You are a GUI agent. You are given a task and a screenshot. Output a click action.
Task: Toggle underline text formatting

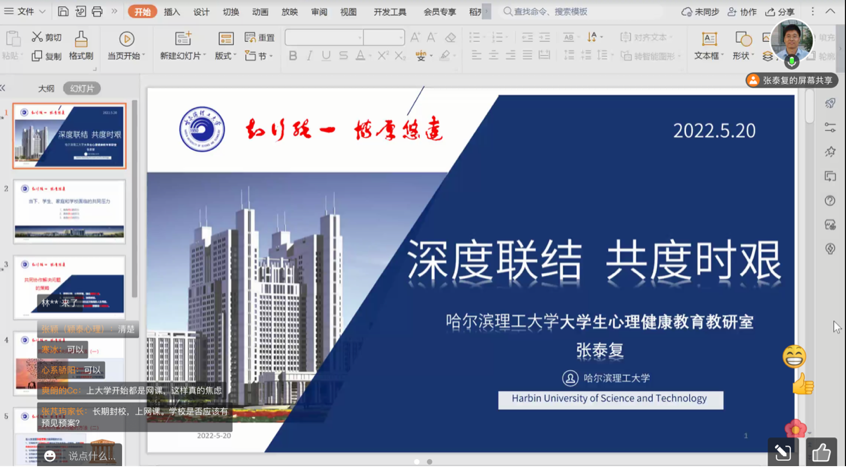point(326,56)
